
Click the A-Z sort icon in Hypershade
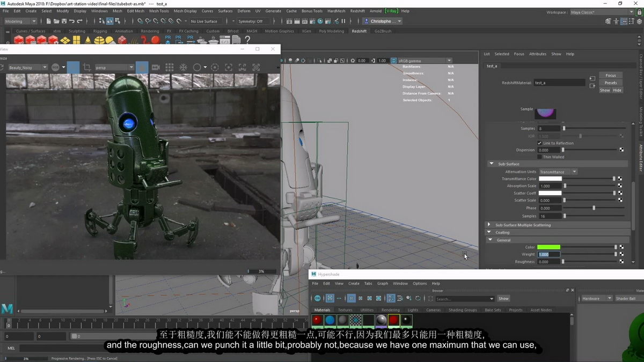(391, 298)
